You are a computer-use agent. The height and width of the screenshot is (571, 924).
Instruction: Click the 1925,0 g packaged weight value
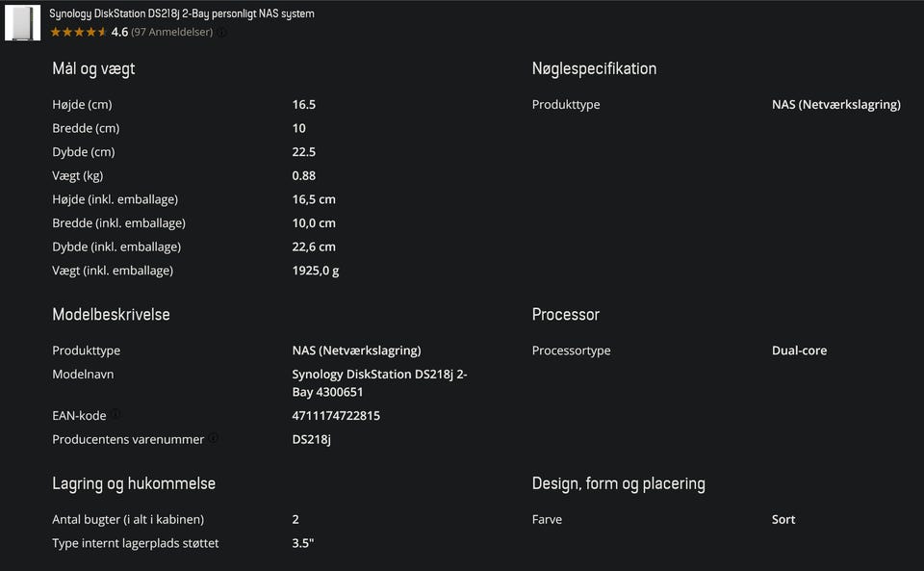click(x=315, y=271)
